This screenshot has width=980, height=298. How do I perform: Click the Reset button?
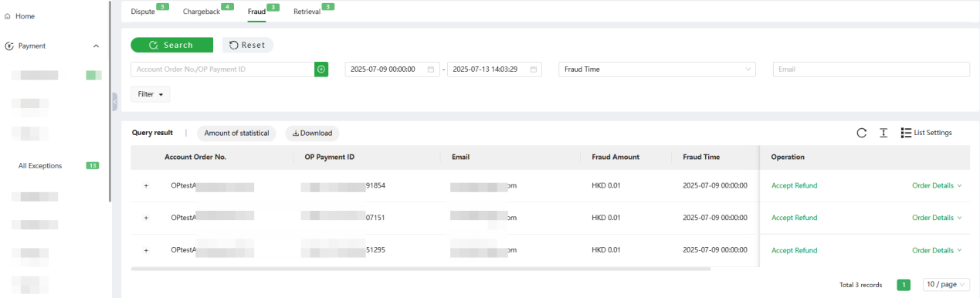(x=247, y=45)
